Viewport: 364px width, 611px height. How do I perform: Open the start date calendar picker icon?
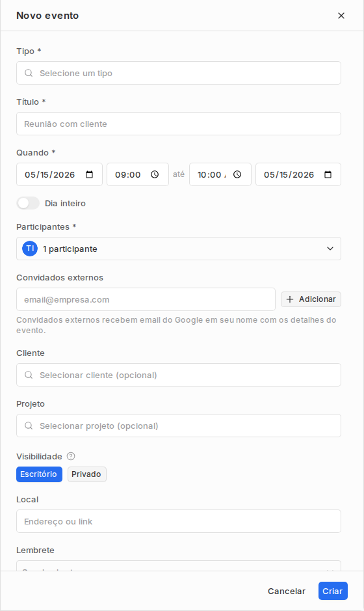89,174
